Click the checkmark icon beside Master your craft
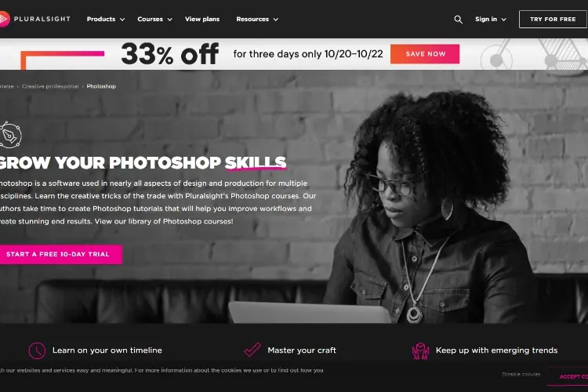588x392 pixels. [x=252, y=350]
